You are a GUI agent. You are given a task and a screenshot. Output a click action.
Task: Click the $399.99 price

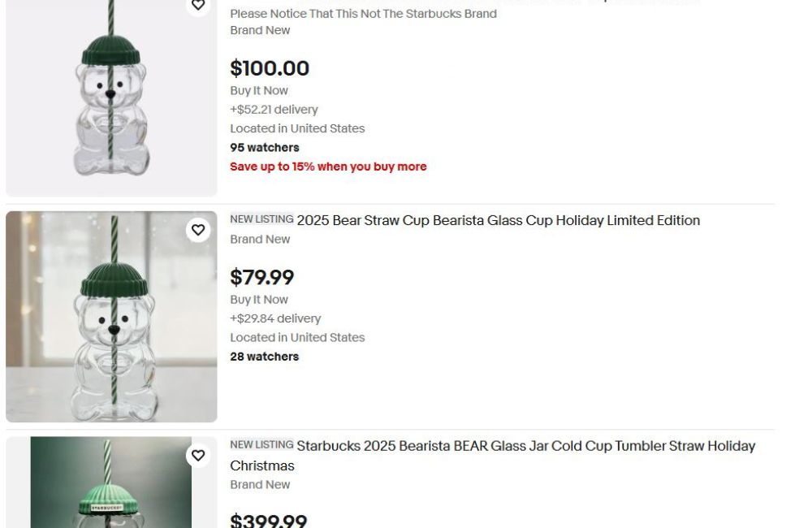(268, 520)
